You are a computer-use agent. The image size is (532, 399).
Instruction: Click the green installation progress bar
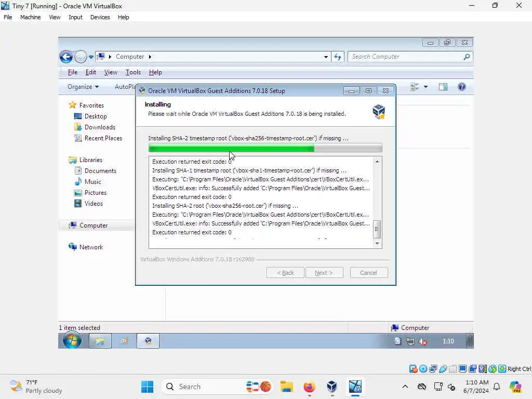[x=265, y=148]
